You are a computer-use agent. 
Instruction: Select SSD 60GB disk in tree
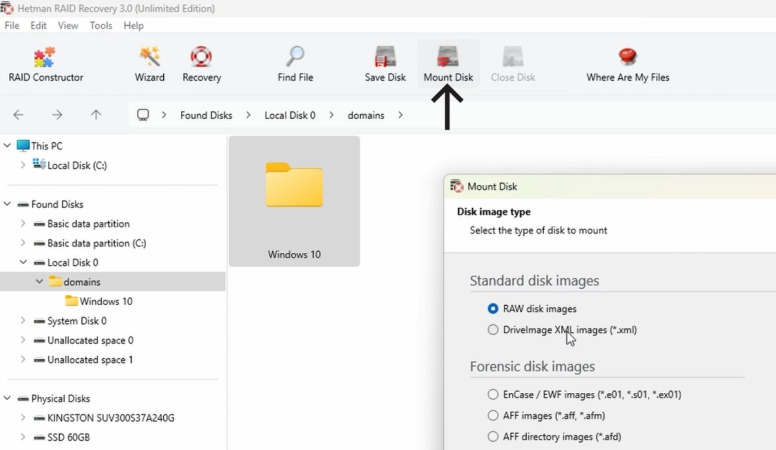click(62, 437)
